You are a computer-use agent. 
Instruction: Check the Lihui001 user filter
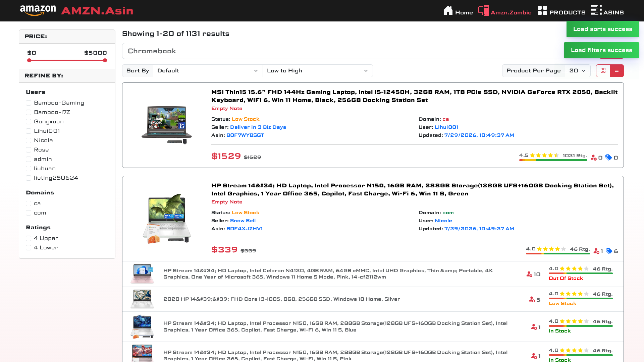click(29, 131)
